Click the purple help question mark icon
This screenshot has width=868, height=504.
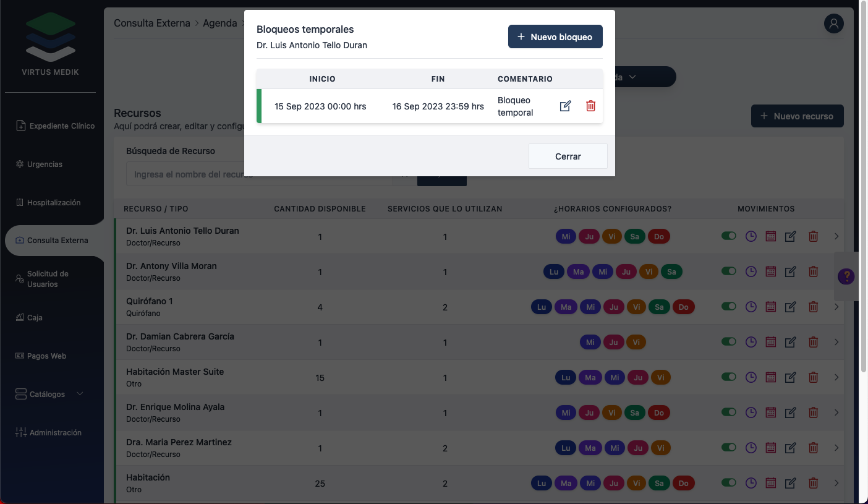click(846, 276)
